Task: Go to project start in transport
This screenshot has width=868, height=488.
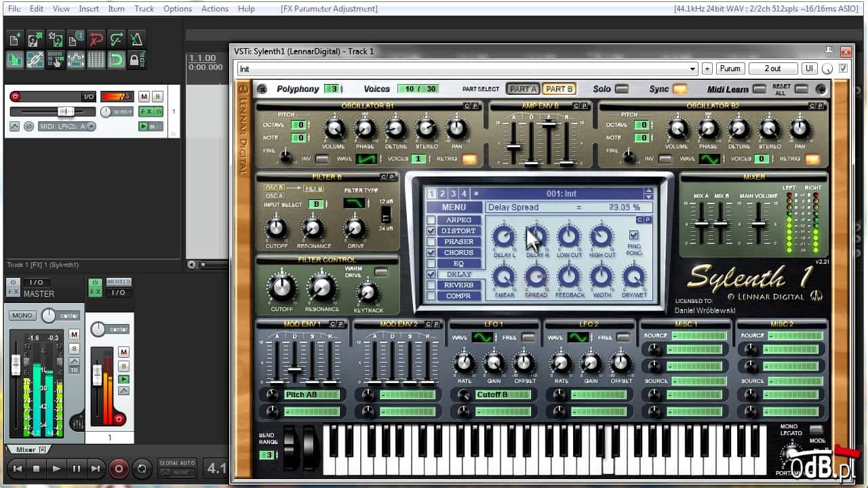Action: click(x=18, y=468)
